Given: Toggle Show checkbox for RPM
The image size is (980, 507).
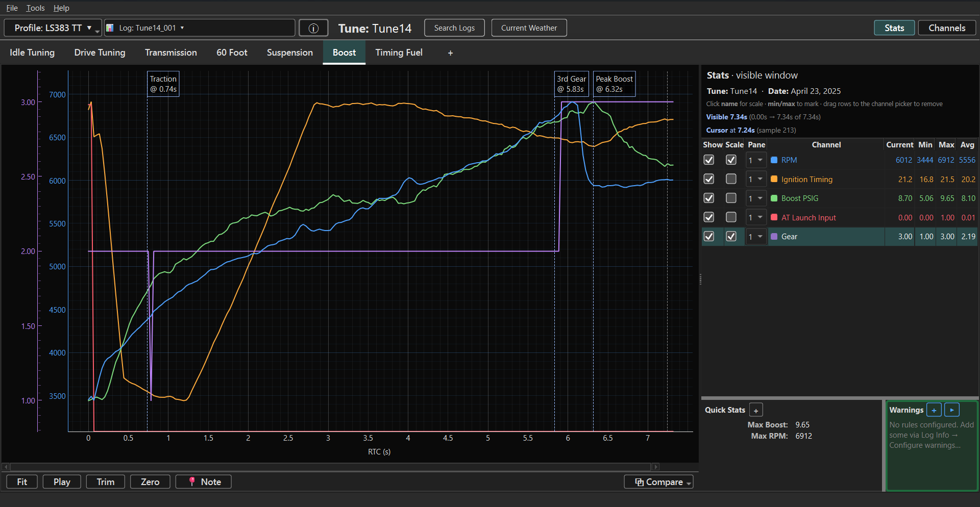Looking at the screenshot, I should [x=709, y=160].
